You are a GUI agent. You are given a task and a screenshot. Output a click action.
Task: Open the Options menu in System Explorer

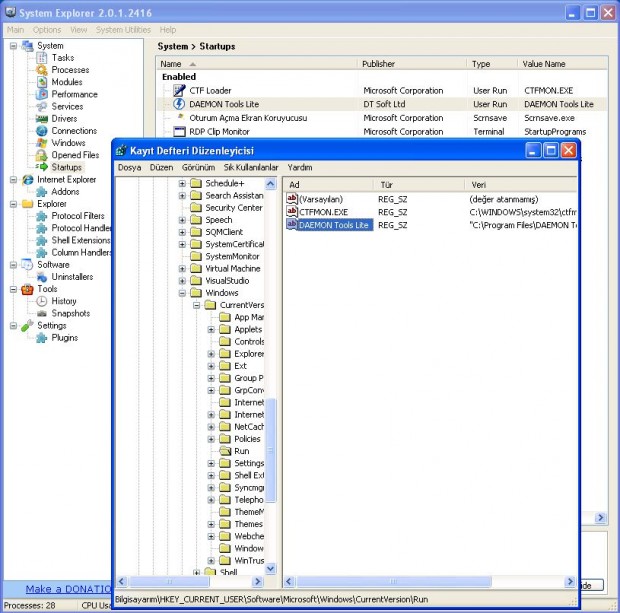47,30
